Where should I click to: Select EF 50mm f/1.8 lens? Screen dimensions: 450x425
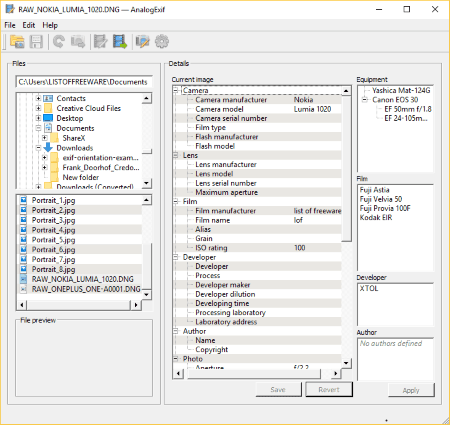click(408, 109)
